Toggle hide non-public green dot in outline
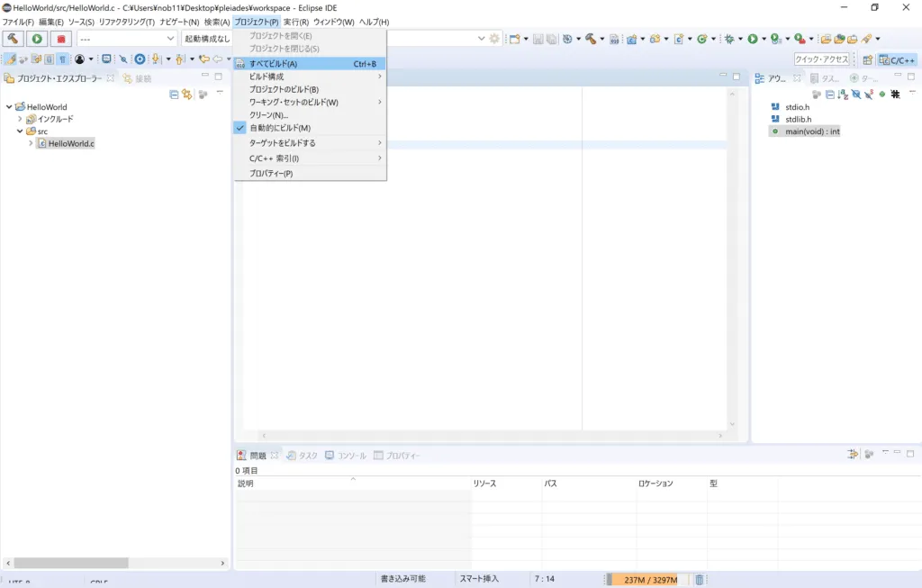 pos(882,94)
